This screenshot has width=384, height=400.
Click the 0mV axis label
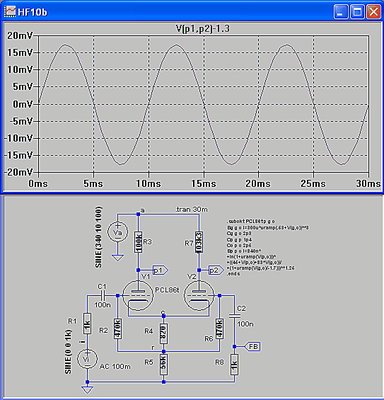coord(23,104)
